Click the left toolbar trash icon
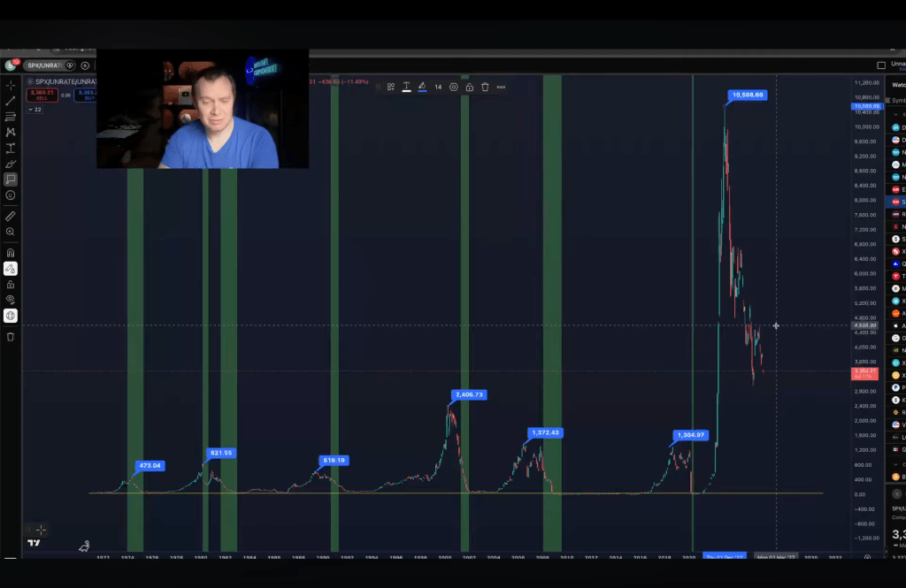The width and height of the screenshot is (906, 588). (11, 337)
